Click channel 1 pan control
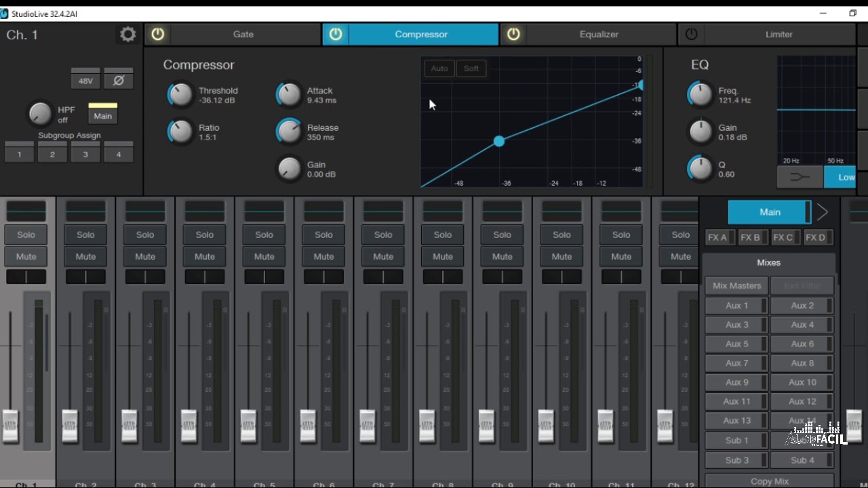Screen dimensions: 868x488 click(26, 277)
